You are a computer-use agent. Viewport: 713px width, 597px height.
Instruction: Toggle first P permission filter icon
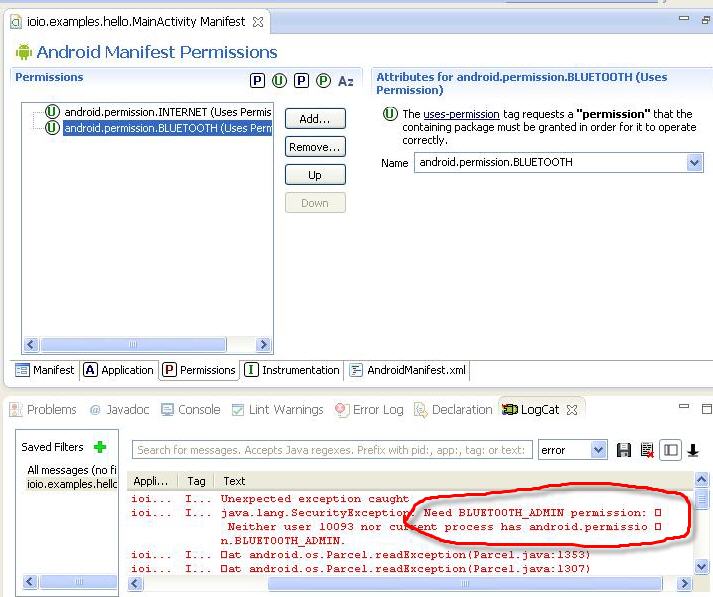point(257,81)
